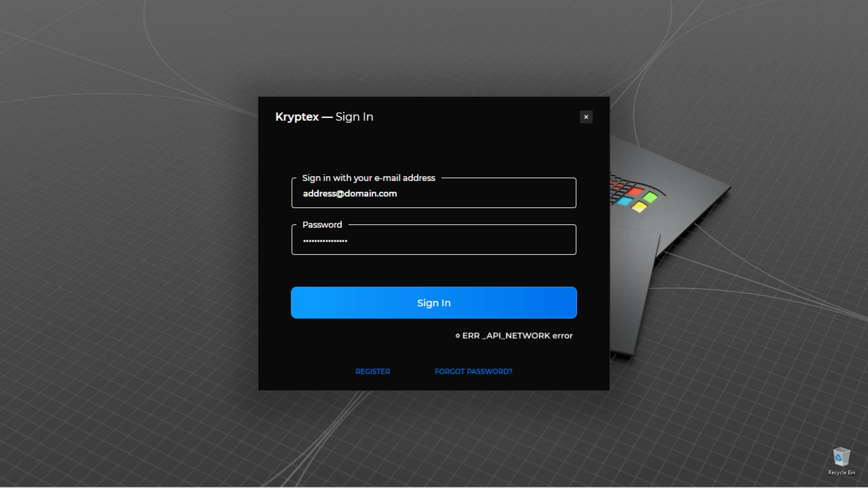This screenshot has height=488, width=868.
Task: Click the FORGOT PASSWORD? link
Action: pyautogui.click(x=474, y=371)
